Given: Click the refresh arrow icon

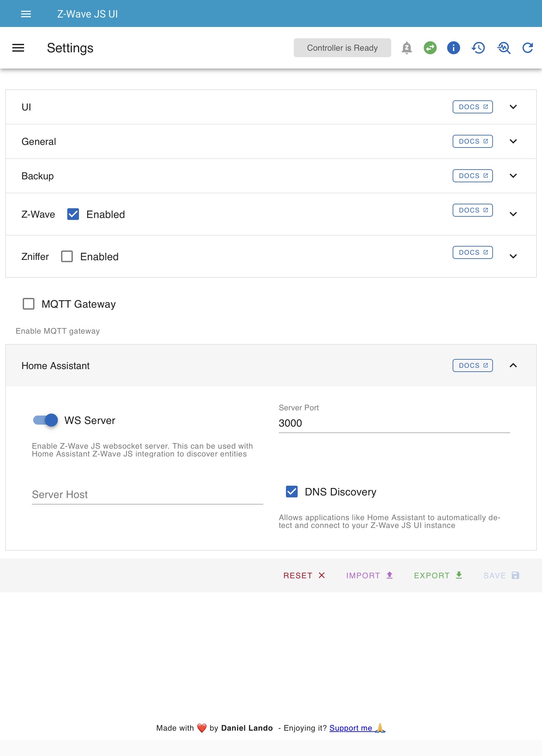Looking at the screenshot, I should tap(528, 48).
